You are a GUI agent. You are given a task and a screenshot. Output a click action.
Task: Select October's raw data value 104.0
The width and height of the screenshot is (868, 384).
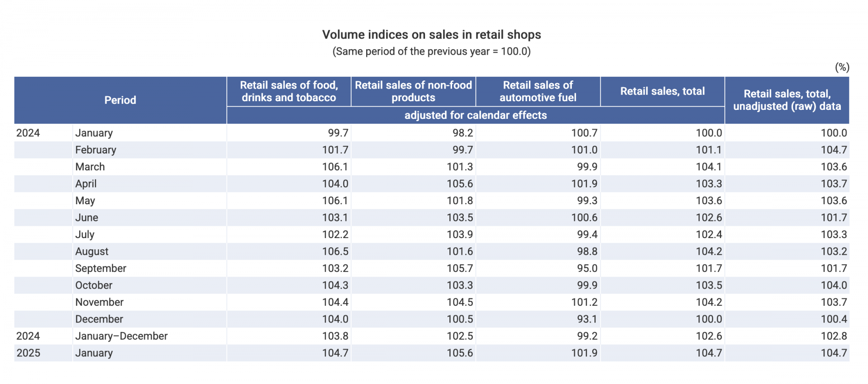(x=834, y=286)
